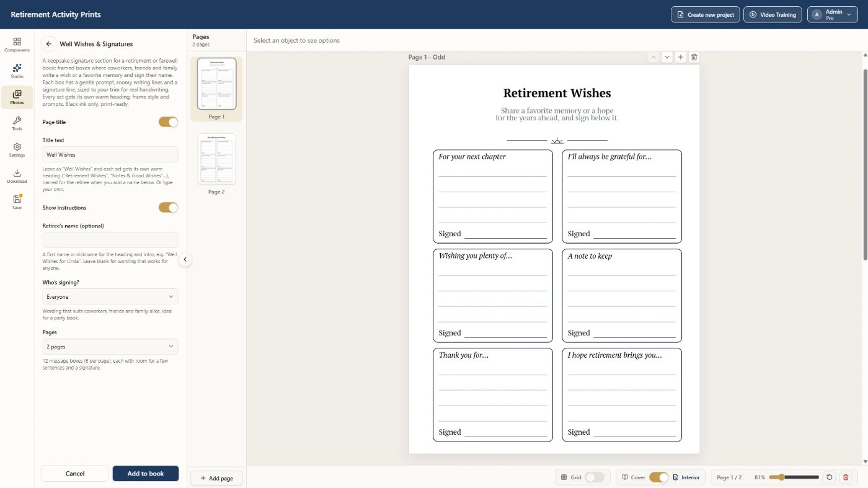Image resolution: width=868 pixels, height=488 pixels.
Task: Click the canvas vertical scrollbar
Action: coord(864,164)
